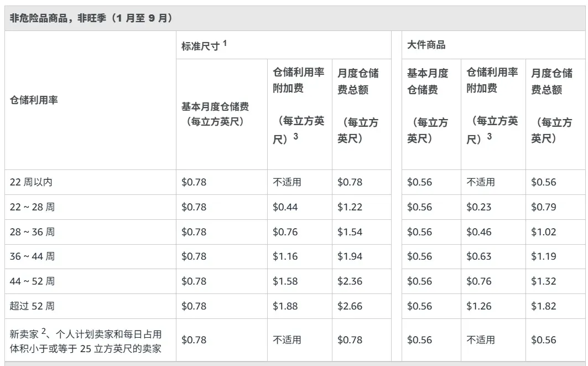
Task: Select the $0.44 surcharge cell
Action: point(285,207)
